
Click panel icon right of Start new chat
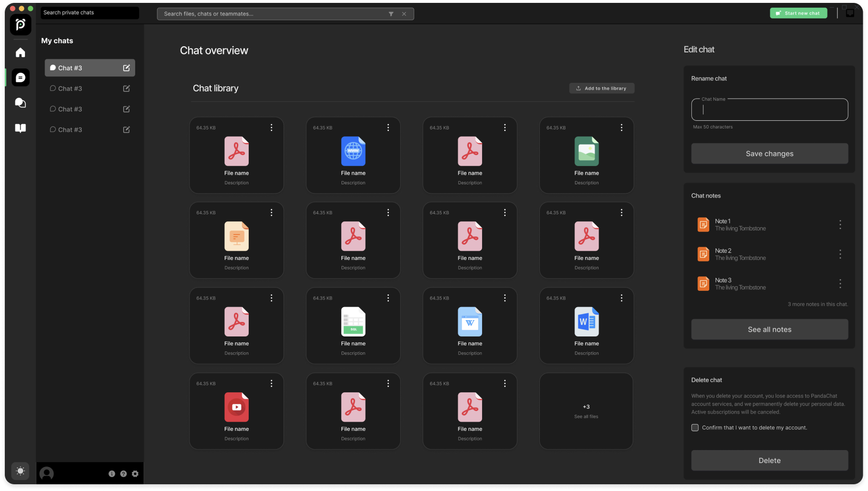tap(850, 13)
